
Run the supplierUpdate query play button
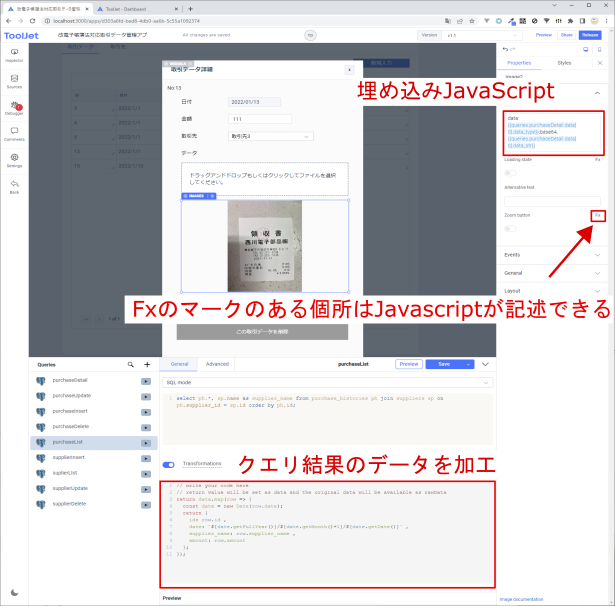(146, 489)
